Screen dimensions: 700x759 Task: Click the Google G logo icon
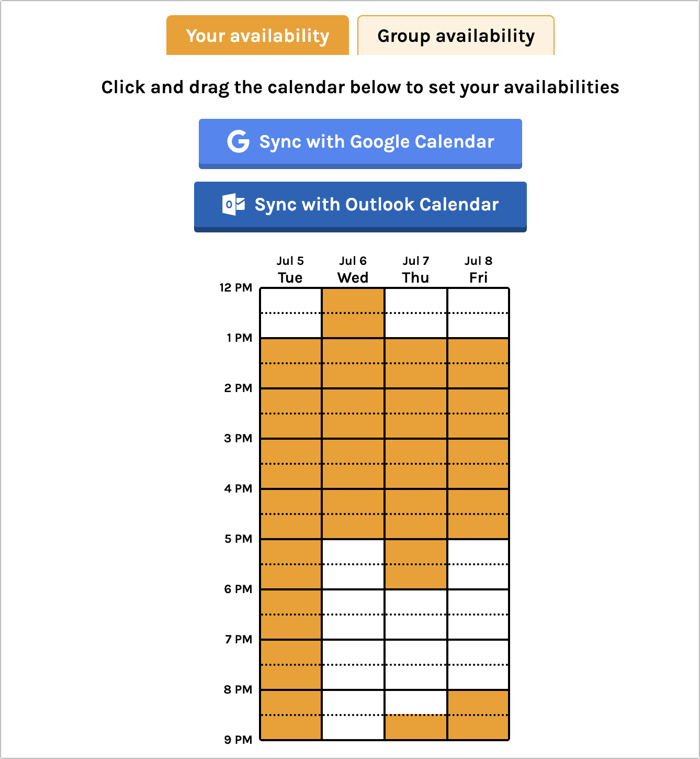239,141
